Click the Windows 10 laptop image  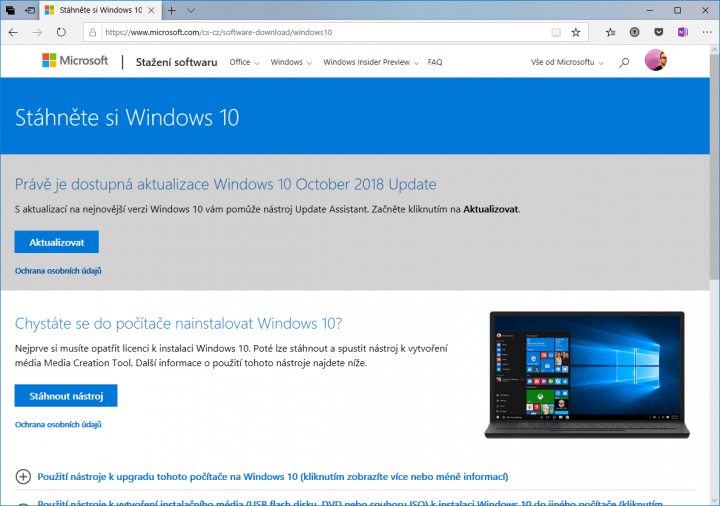(587, 375)
